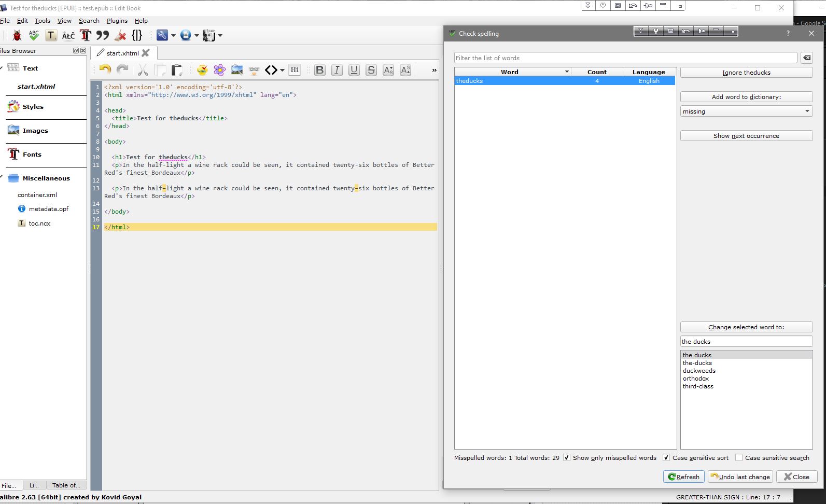This screenshot has height=504, width=826.
Task: Click the H1 heading tag icon
Action: tap(295, 70)
